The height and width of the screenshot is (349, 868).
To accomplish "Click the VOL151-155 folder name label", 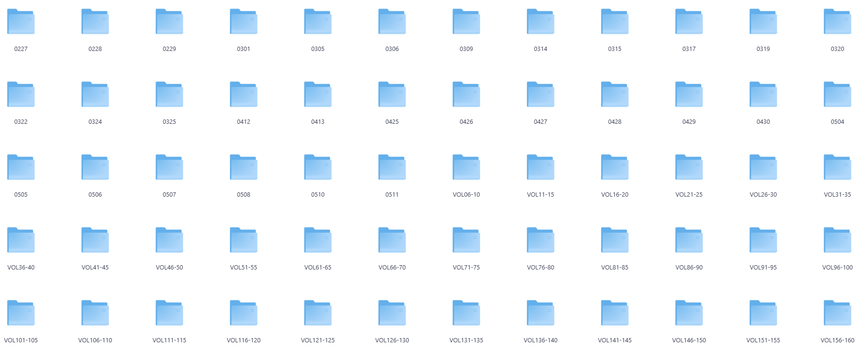I will 763,340.
